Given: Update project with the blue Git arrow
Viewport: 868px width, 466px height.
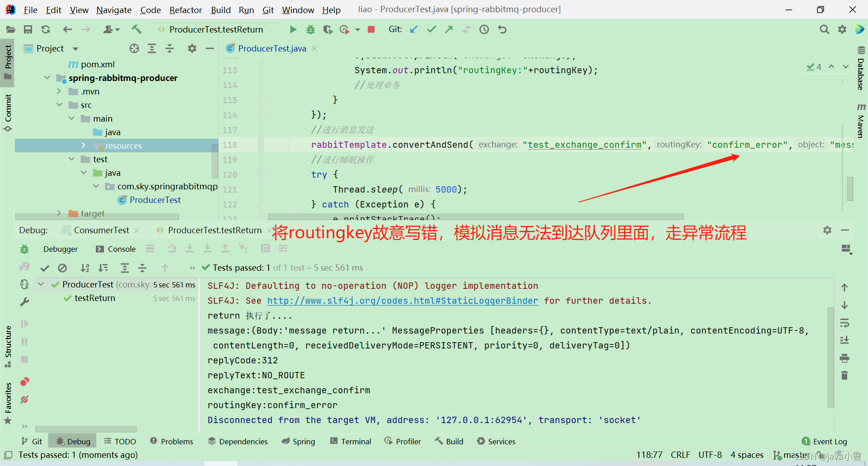Looking at the screenshot, I should pos(413,29).
